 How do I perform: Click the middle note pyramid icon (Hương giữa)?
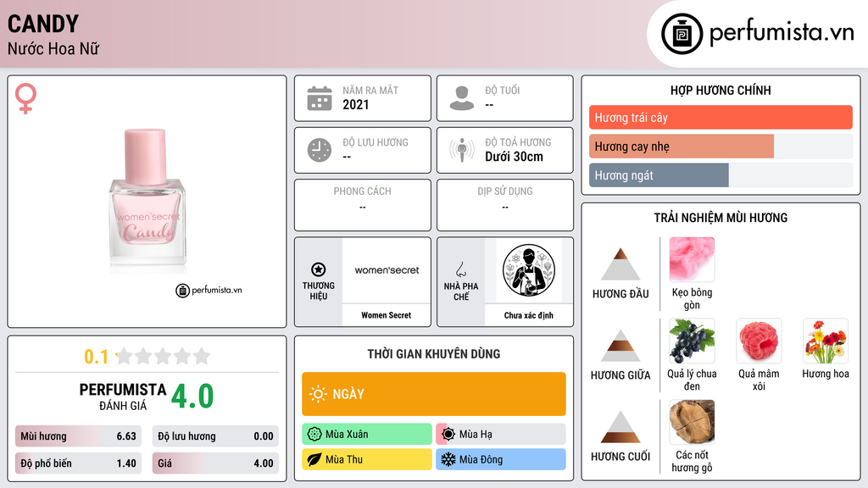(620, 346)
